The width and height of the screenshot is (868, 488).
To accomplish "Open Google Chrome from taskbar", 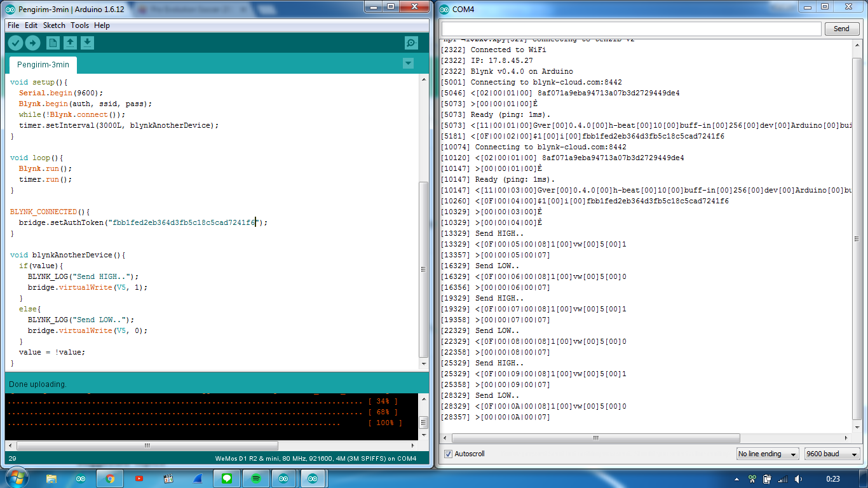I will (x=110, y=478).
